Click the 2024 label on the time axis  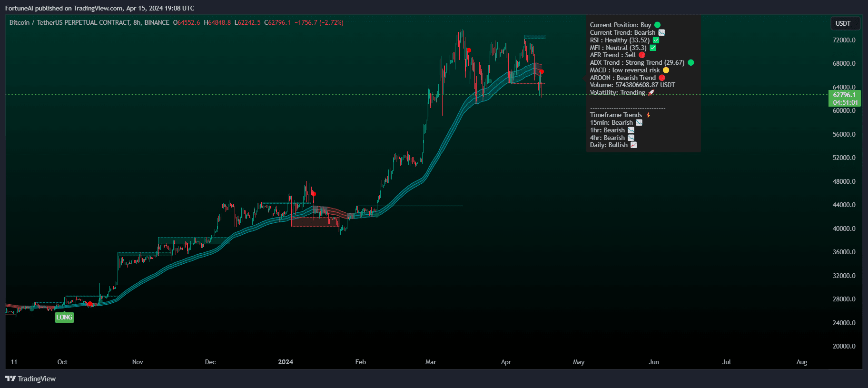[x=286, y=362]
